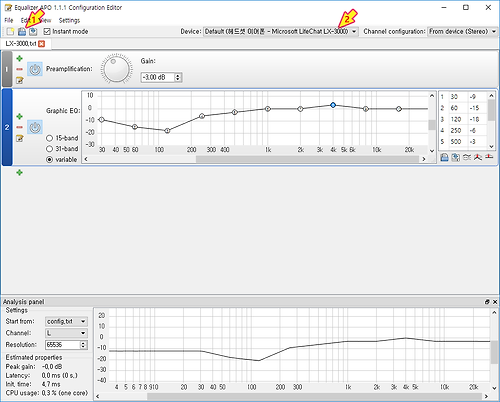The width and height of the screenshot is (500, 402).
Task: Click the Resolution 65536 input field
Action: [x=63, y=345]
